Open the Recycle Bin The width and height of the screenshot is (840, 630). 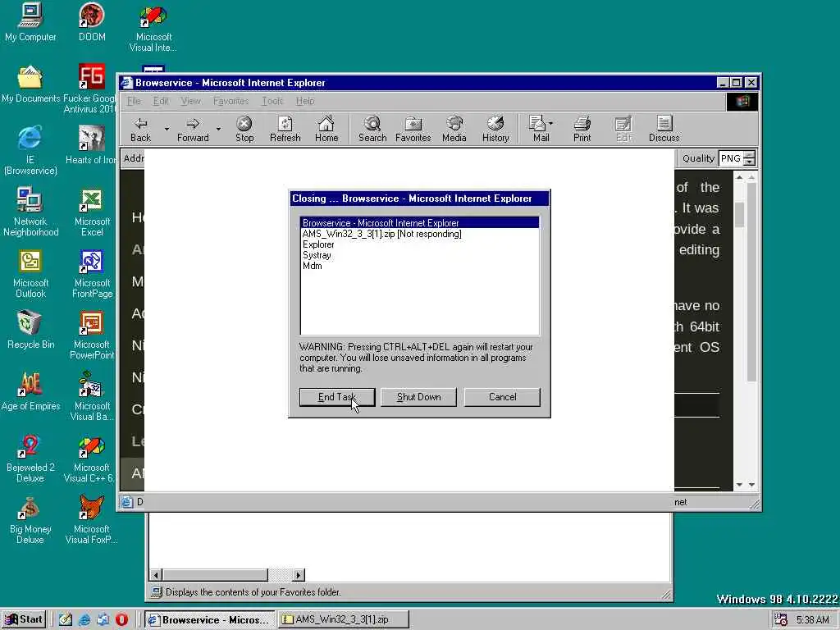[x=30, y=330]
